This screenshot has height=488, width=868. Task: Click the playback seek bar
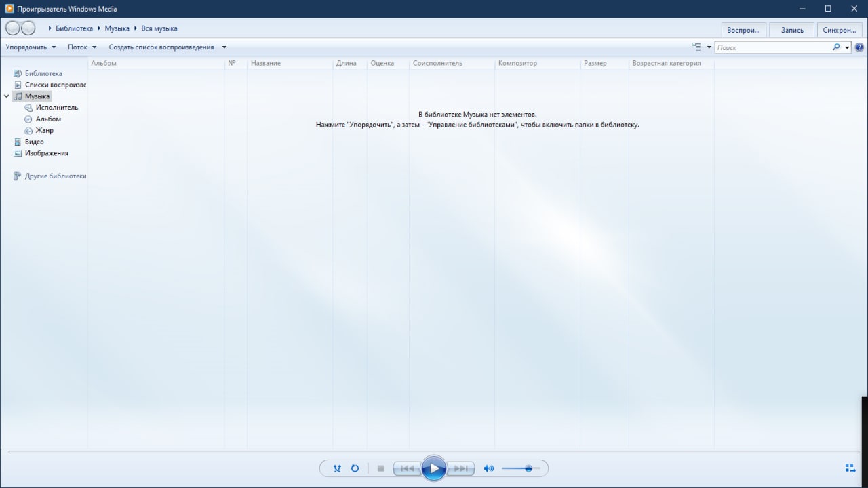[x=434, y=451]
